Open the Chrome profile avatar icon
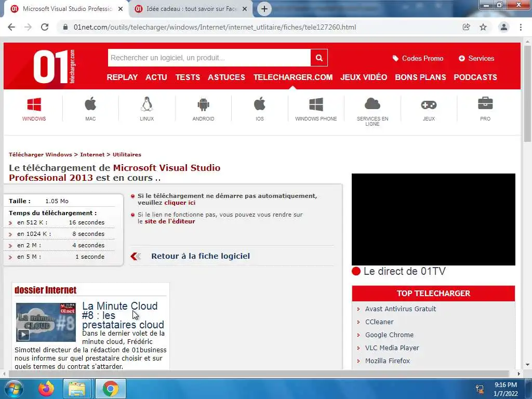Screen dimensions: 532x399 pos(504,27)
